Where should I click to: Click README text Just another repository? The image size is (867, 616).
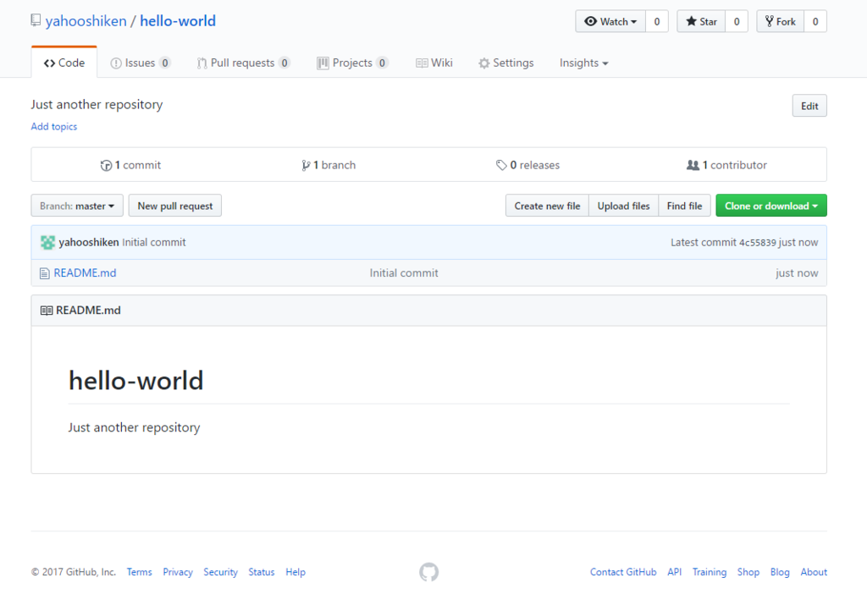point(134,427)
